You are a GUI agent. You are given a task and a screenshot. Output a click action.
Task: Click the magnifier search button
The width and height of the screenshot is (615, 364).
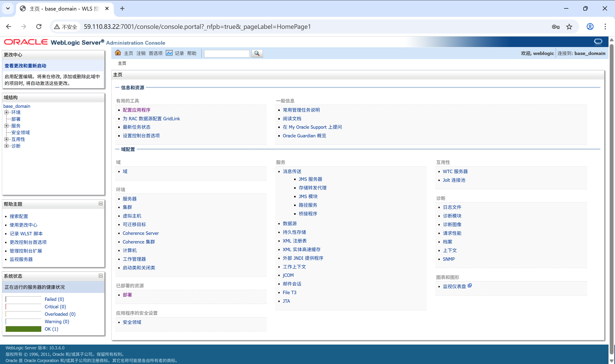coord(257,53)
